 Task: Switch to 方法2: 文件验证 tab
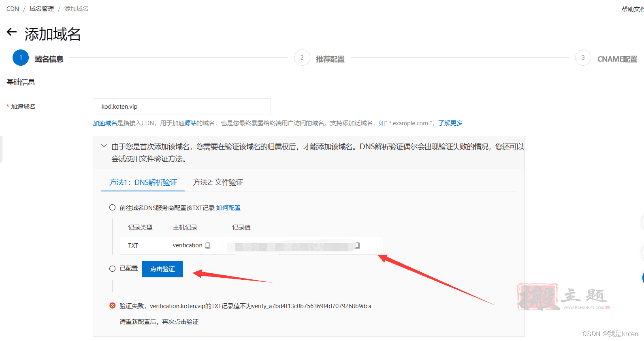click(x=218, y=182)
